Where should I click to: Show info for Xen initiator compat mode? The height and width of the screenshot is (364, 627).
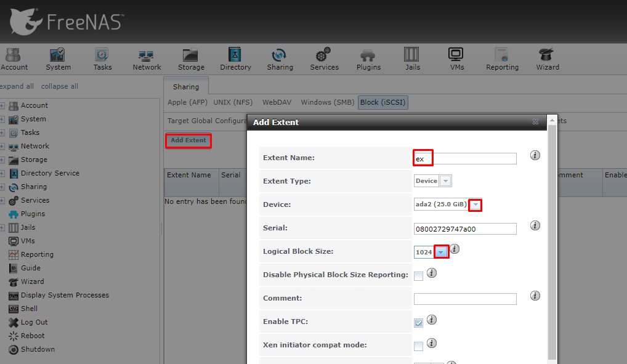pyautogui.click(x=432, y=343)
